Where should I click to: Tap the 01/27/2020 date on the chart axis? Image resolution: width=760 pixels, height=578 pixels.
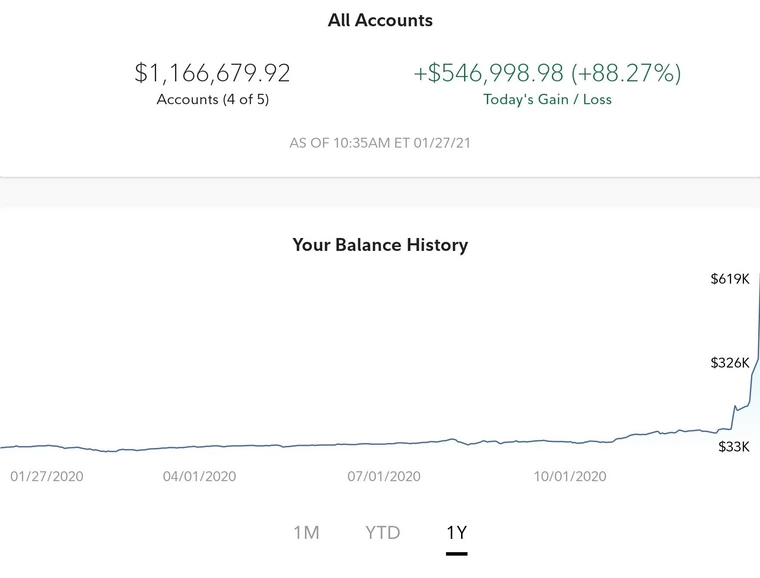[x=47, y=476]
